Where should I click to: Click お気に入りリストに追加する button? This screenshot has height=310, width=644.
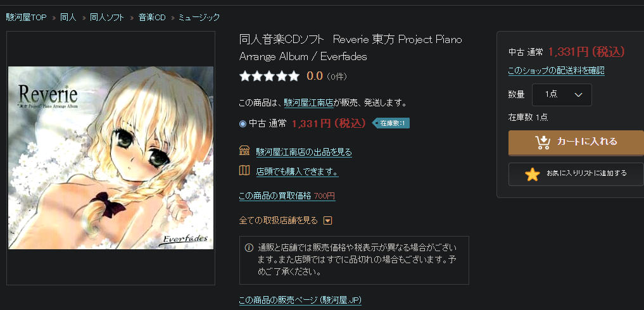(x=576, y=174)
